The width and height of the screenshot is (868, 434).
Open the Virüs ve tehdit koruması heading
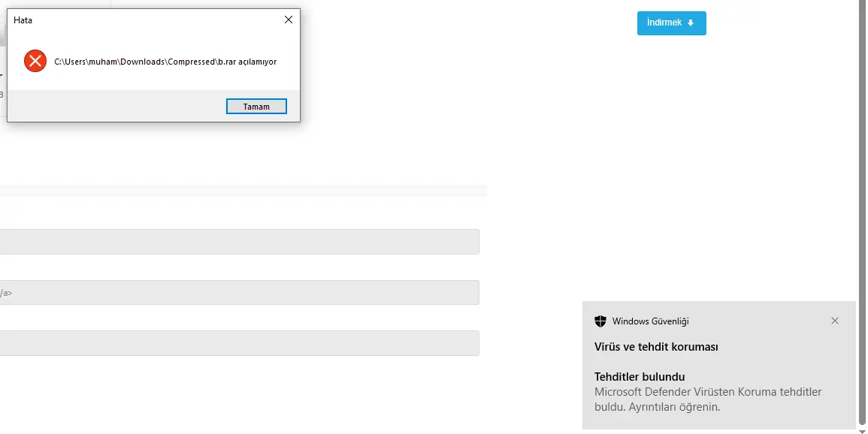[x=656, y=347]
